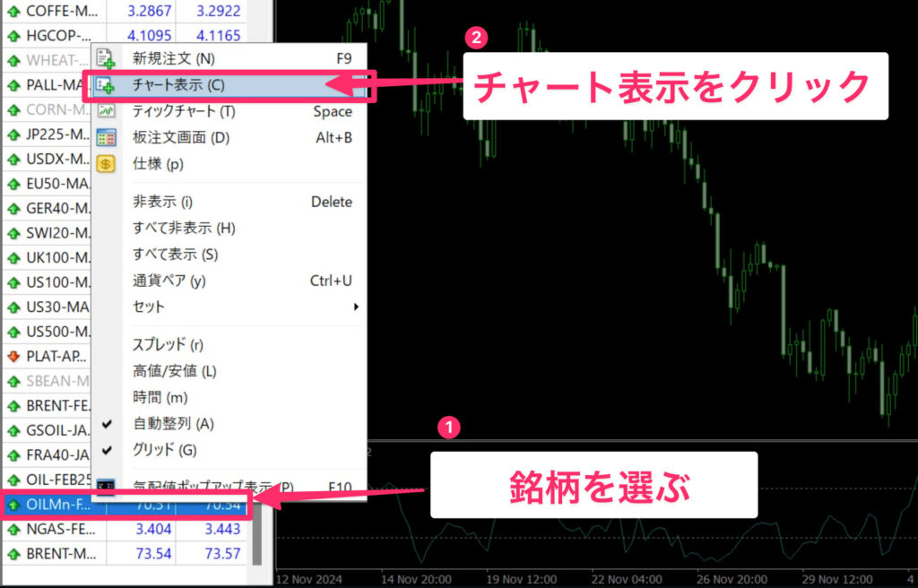Open 板注文画面 via its grid icon
Image resolution: width=918 pixels, height=588 pixels.
[106, 134]
